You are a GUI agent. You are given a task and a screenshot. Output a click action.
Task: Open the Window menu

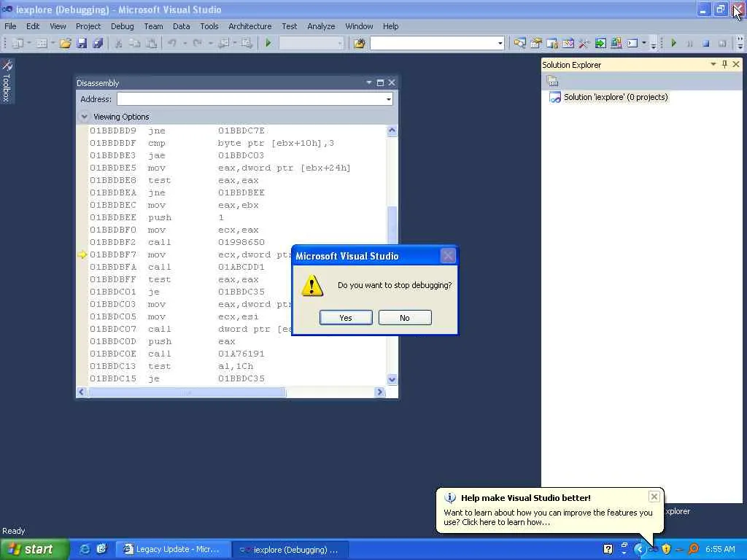click(x=359, y=26)
